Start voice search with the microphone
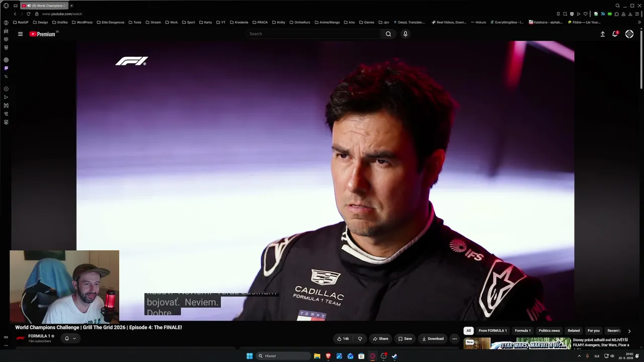The image size is (644, 362). [406, 34]
